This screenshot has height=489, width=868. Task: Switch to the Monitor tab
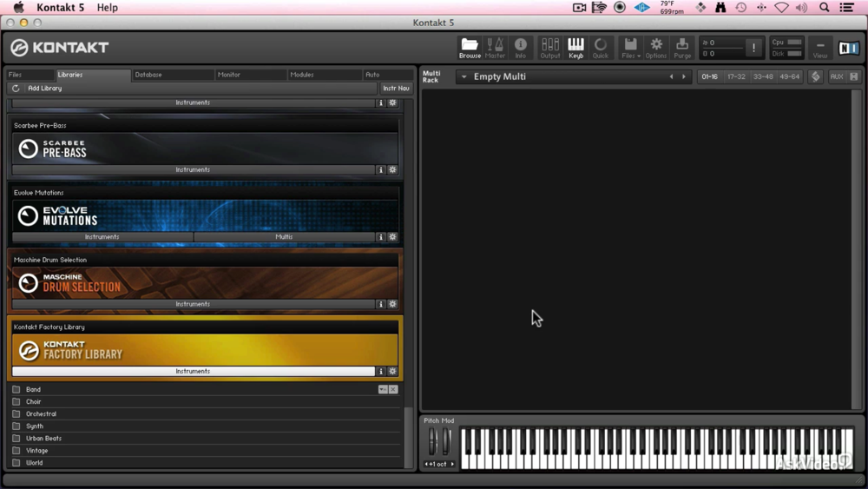[x=251, y=75]
